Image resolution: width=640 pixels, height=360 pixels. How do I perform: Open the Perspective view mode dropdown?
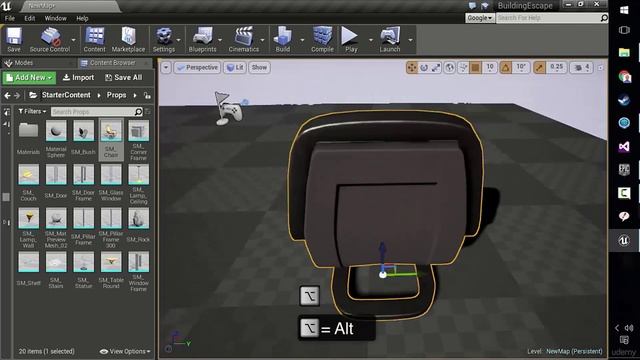198,67
